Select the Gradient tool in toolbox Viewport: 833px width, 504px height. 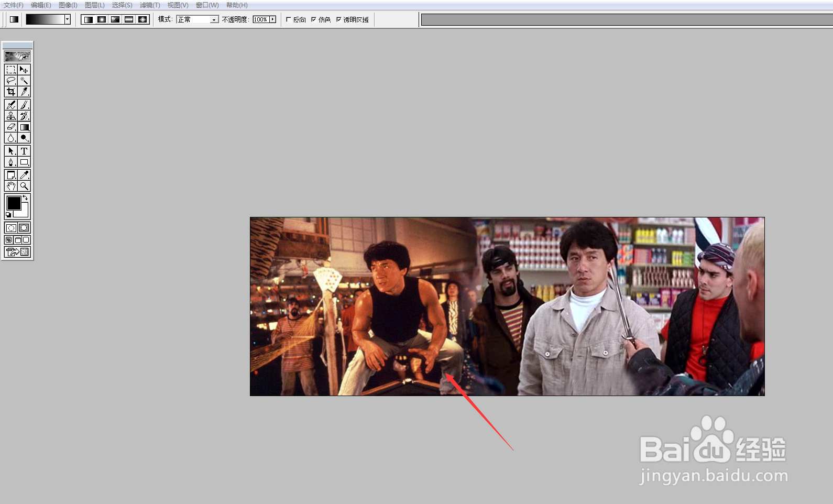(x=24, y=127)
